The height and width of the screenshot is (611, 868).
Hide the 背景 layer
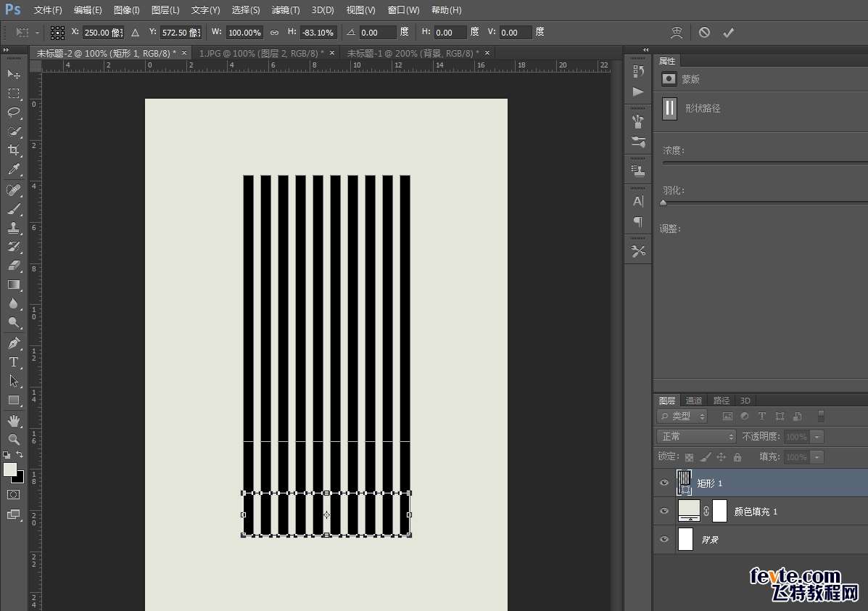[664, 540]
